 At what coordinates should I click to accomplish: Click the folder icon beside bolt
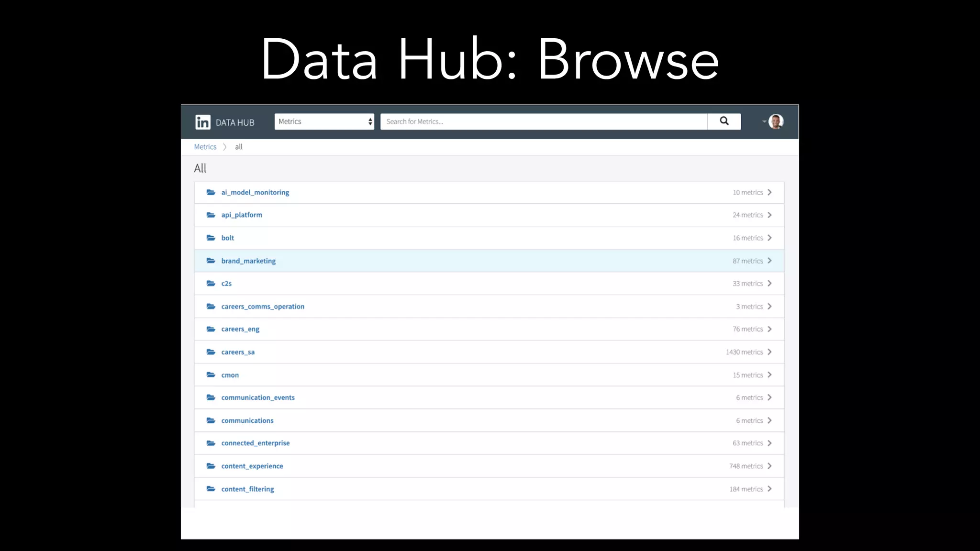pyautogui.click(x=211, y=238)
